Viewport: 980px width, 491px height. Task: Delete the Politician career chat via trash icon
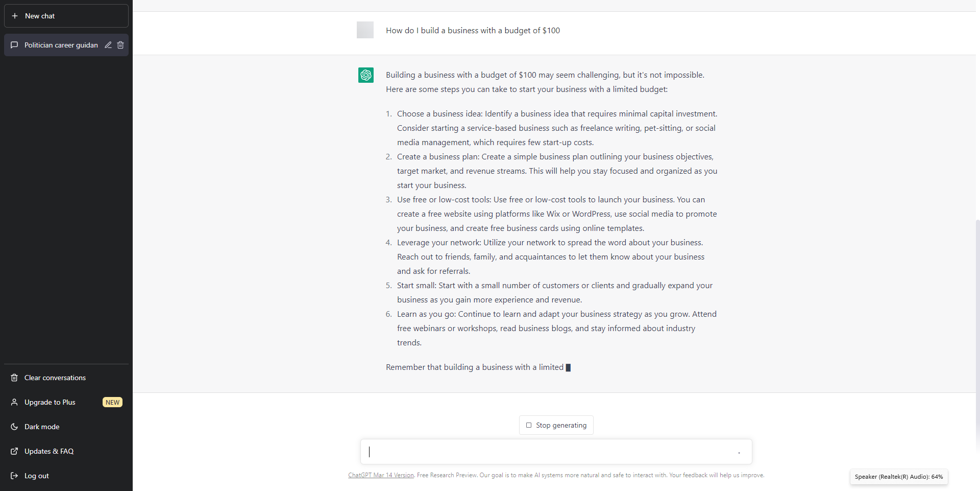[x=120, y=45]
